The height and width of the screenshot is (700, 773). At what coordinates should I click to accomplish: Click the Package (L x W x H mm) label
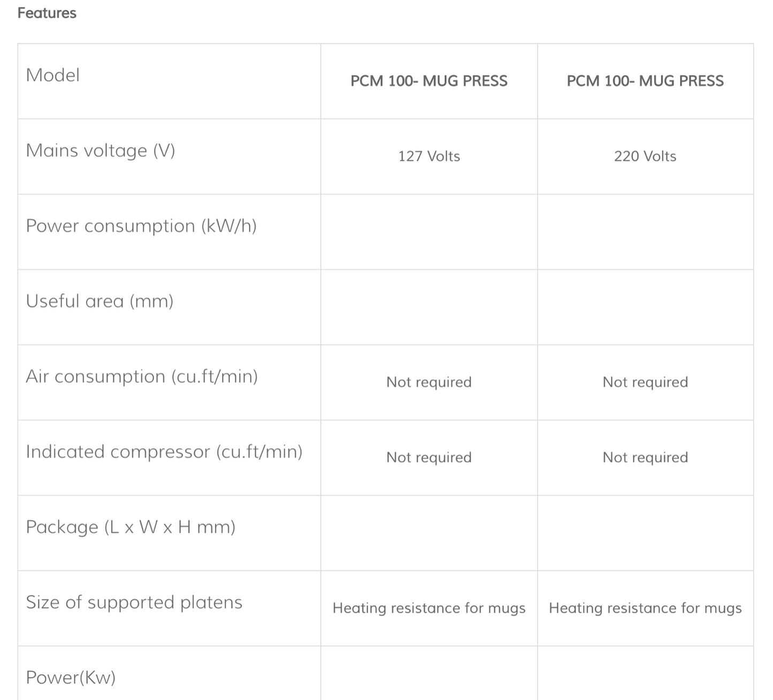pyautogui.click(x=131, y=527)
